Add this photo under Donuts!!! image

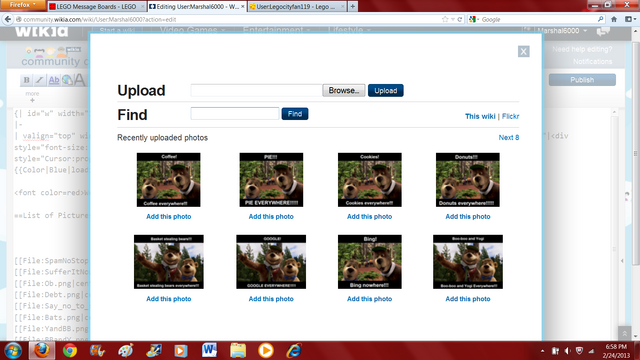pos(468,217)
